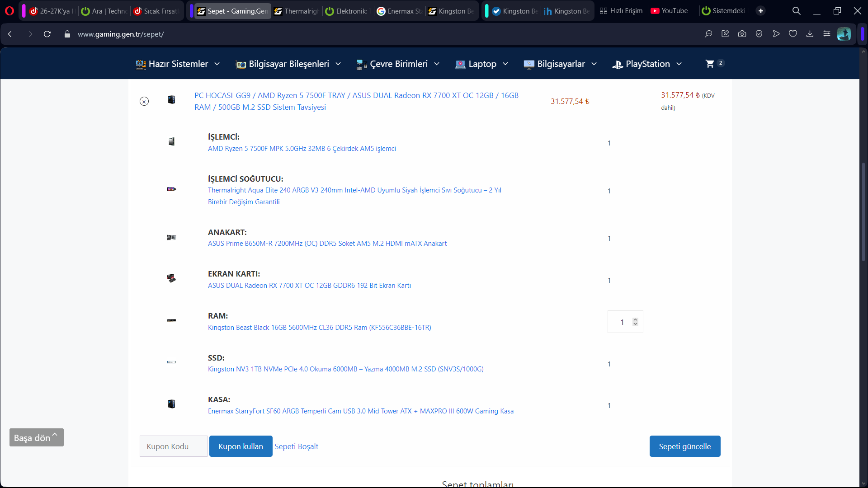868x488 pixels.
Task: Decrease RAM quantity with down arrow
Action: pos(635,324)
